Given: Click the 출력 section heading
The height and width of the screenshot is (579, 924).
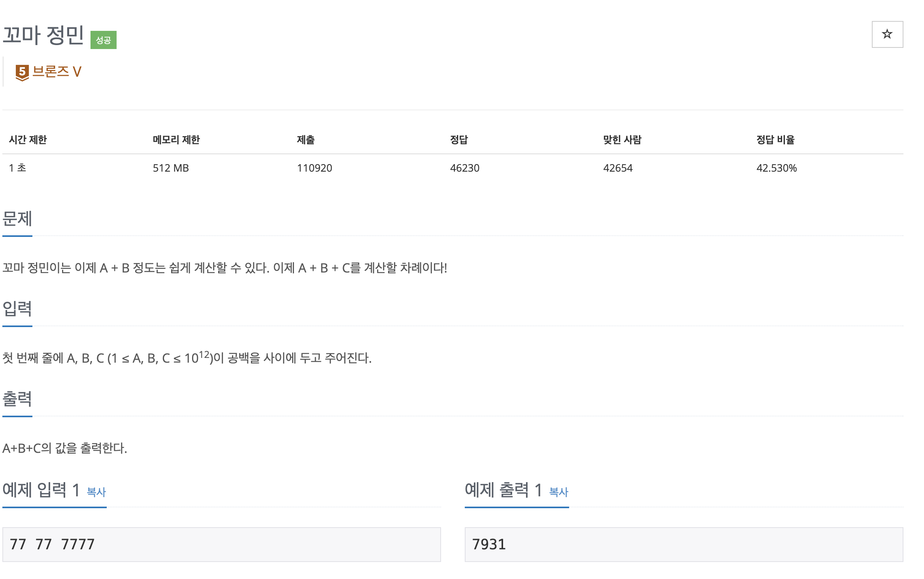Looking at the screenshot, I should [x=17, y=399].
